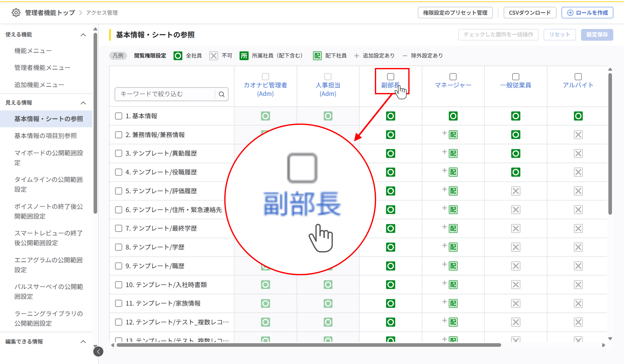Click マネージャー 配 icon in 住所・緊急連絡先 row
The width and height of the screenshot is (624, 364).
pos(453,210)
